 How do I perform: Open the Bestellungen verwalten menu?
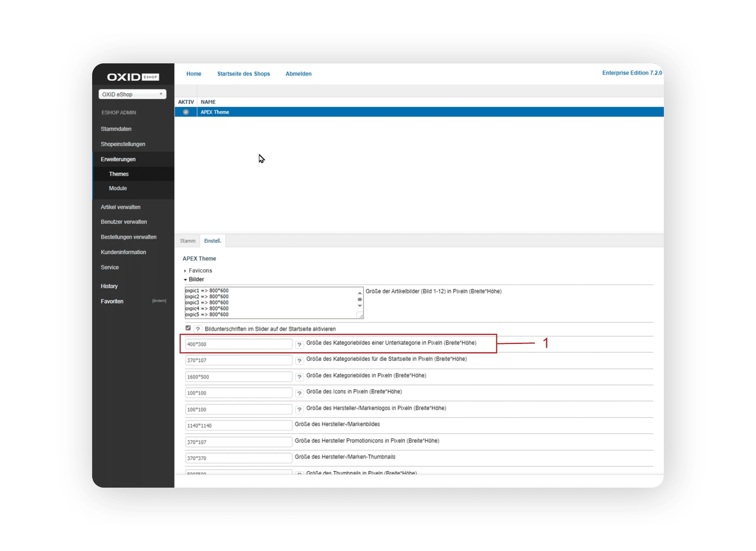click(x=129, y=237)
